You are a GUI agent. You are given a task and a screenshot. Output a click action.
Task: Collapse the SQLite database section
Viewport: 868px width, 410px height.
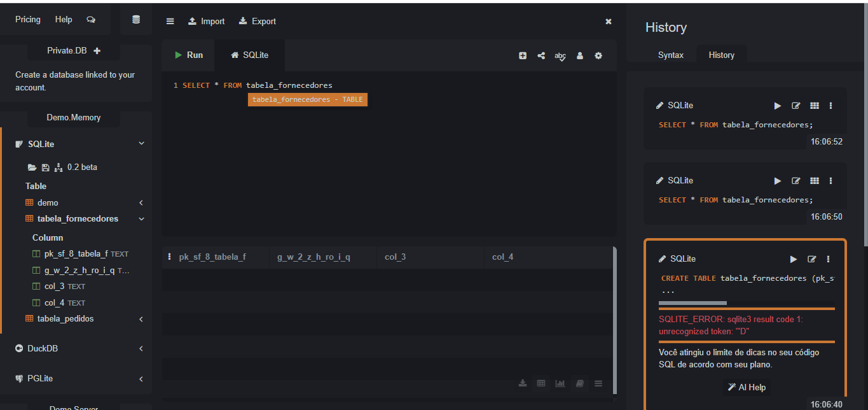click(141, 144)
